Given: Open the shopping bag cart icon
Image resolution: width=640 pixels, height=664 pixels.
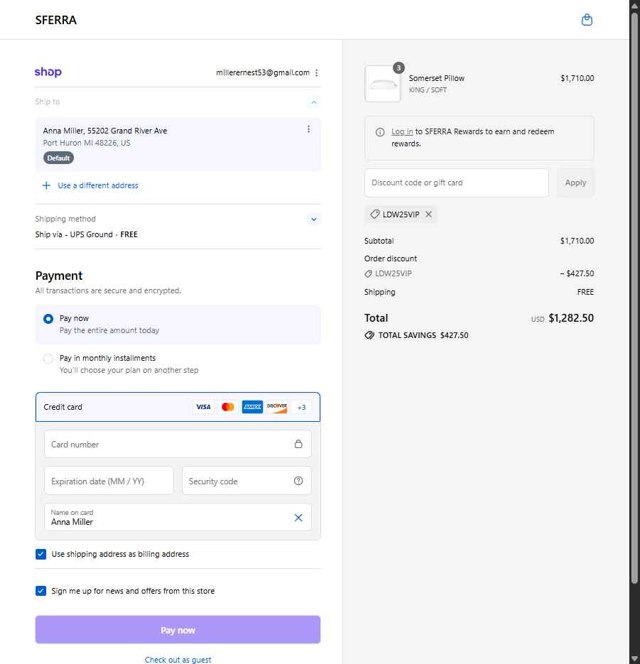Looking at the screenshot, I should coord(587,20).
